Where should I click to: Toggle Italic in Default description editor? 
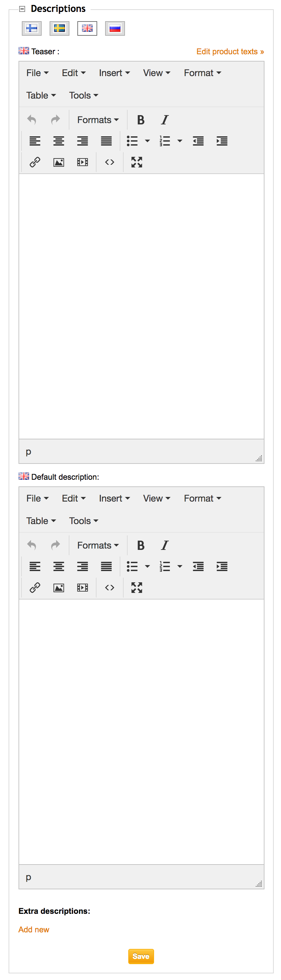tap(164, 545)
